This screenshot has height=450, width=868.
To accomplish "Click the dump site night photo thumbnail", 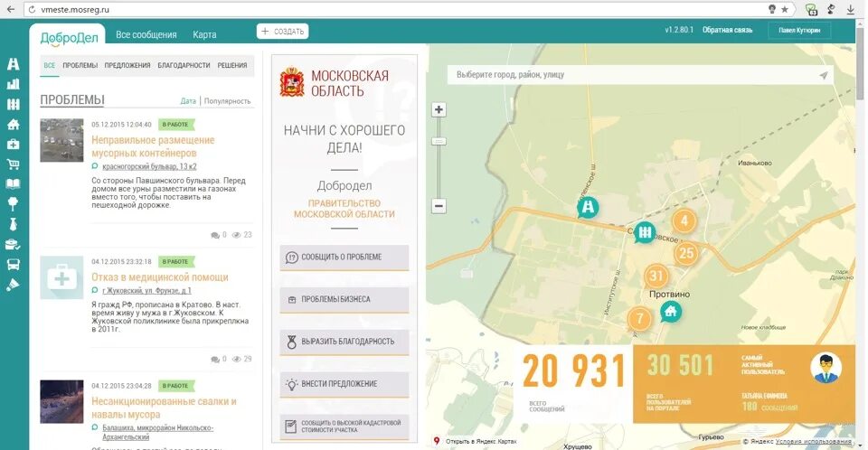I will 61,401.
